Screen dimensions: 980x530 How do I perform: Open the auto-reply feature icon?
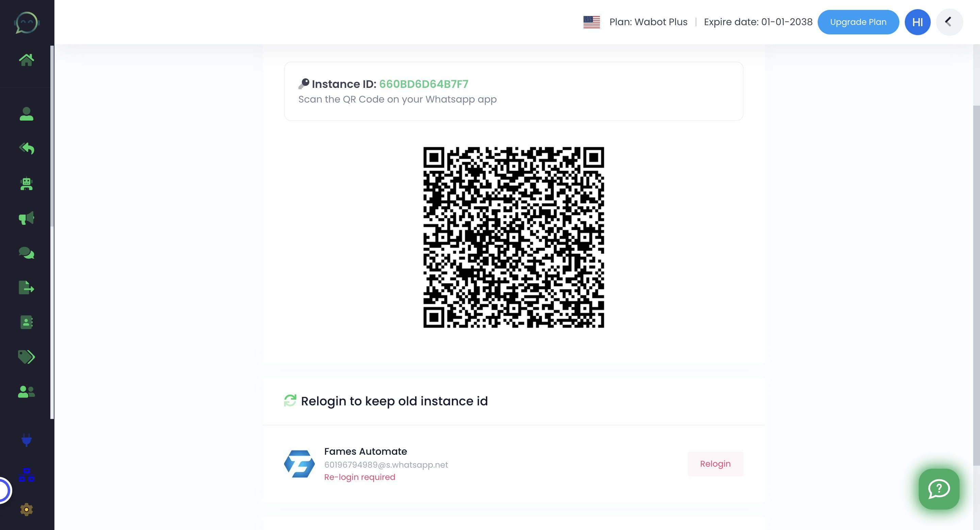[26, 149]
